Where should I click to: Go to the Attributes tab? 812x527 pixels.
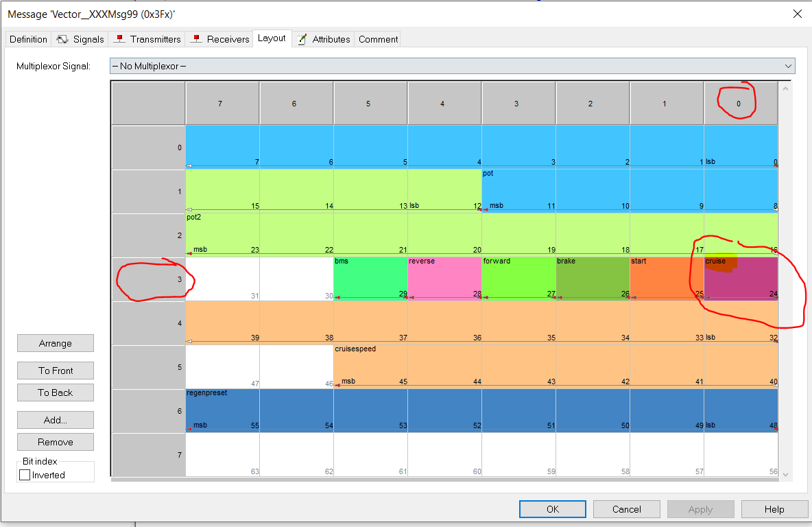point(324,39)
